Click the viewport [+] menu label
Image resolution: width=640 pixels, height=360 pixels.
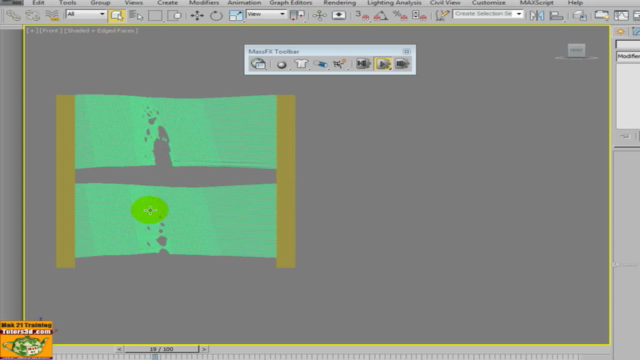point(31,31)
